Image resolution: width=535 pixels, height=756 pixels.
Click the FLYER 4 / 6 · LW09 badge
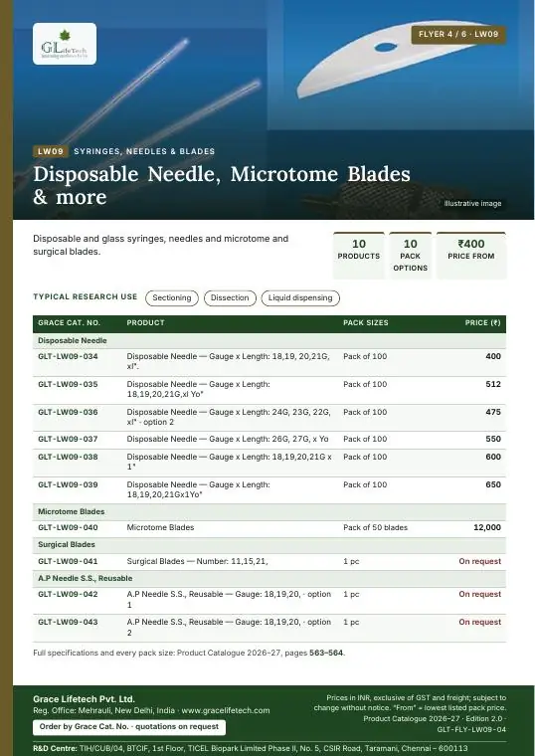(458, 34)
